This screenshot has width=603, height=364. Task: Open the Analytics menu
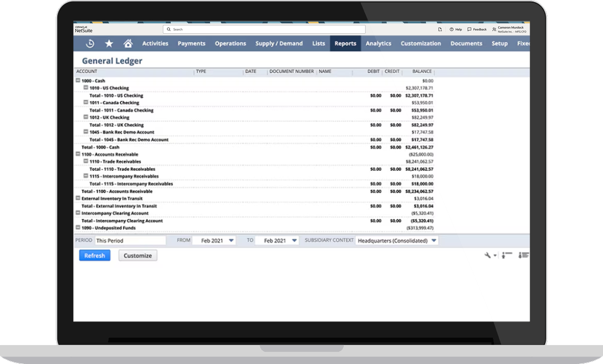378,43
